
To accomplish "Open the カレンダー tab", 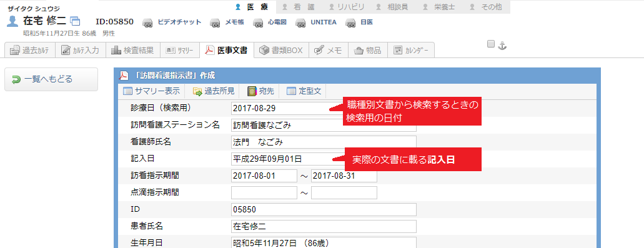I will click(x=411, y=51).
